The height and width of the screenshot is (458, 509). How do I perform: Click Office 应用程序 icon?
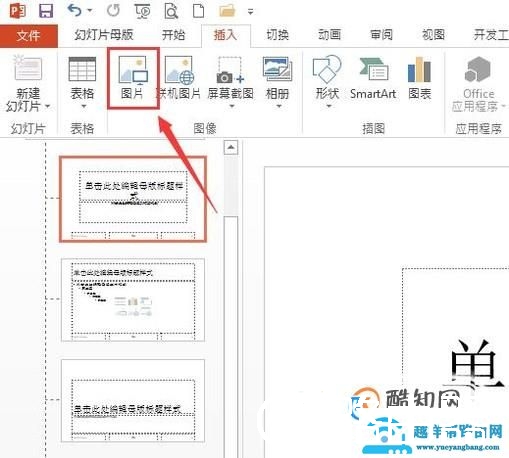click(x=478, y=69)
